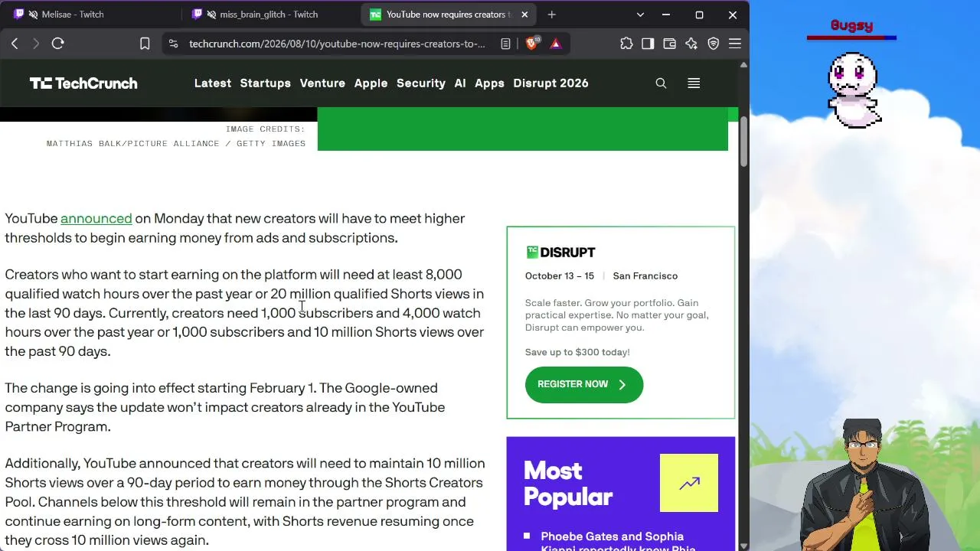The width and height of the screenshot is (980, 551).
Task: Open reader mode for the article
Action: click(505, 44)
